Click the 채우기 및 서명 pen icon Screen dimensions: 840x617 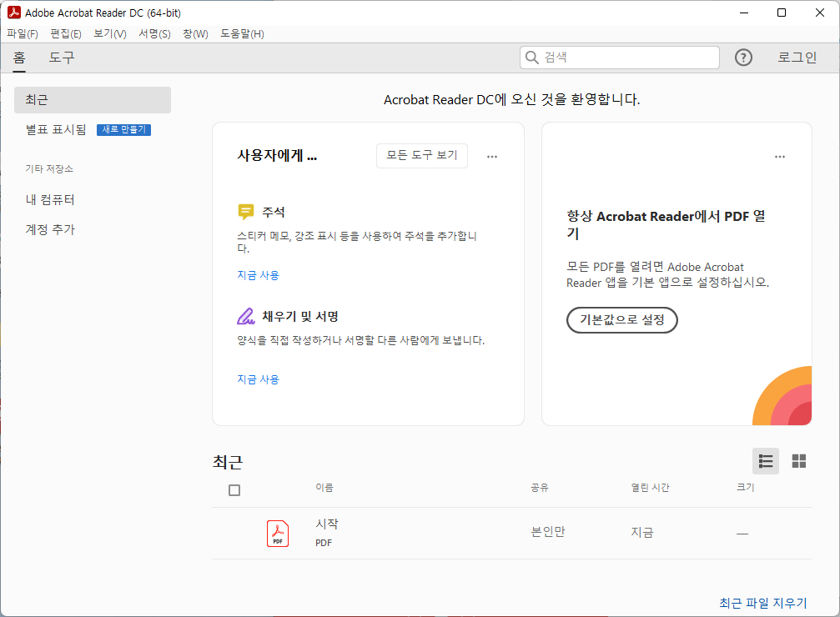click(x=245, y=317)
